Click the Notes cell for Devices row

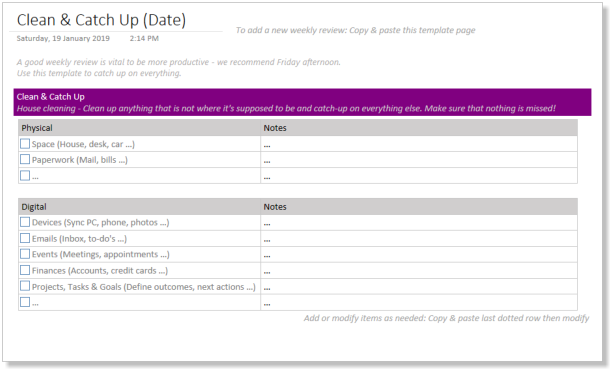click(419, 223)
